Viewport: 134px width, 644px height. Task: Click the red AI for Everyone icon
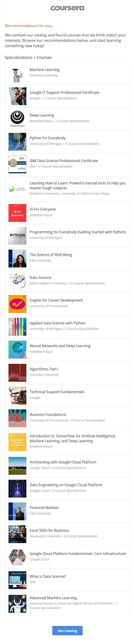pyautogui.click(x=17, y=213)
